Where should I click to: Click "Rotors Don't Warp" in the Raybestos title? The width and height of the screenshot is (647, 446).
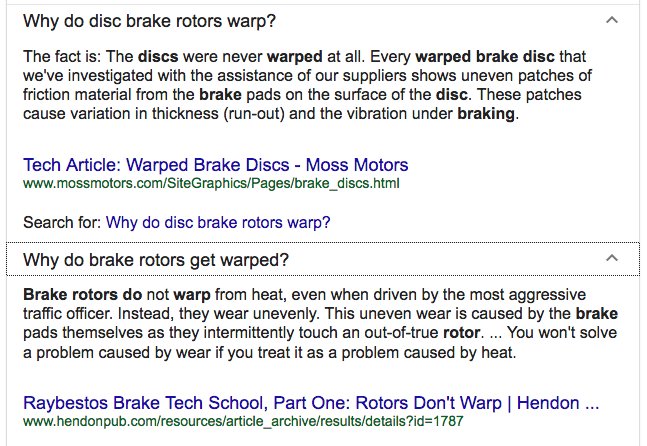[428, 403]
